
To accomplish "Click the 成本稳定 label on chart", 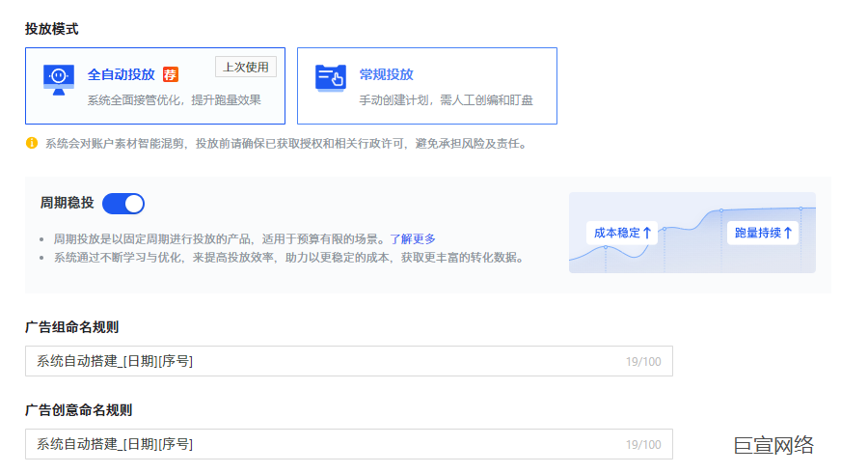I will (622, 233).
